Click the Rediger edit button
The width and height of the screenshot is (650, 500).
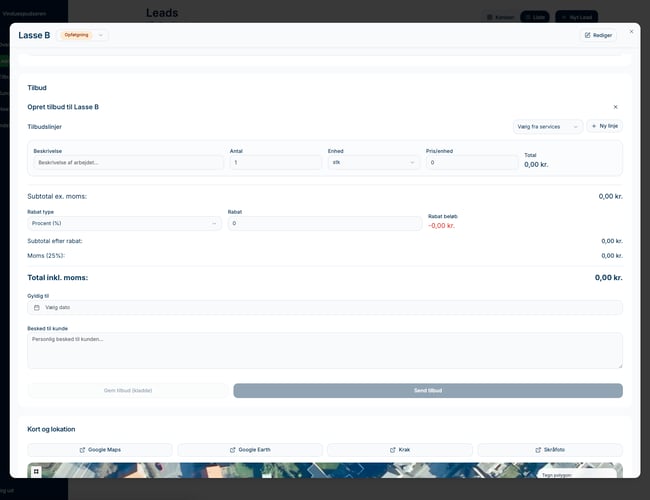click(598, 35)
